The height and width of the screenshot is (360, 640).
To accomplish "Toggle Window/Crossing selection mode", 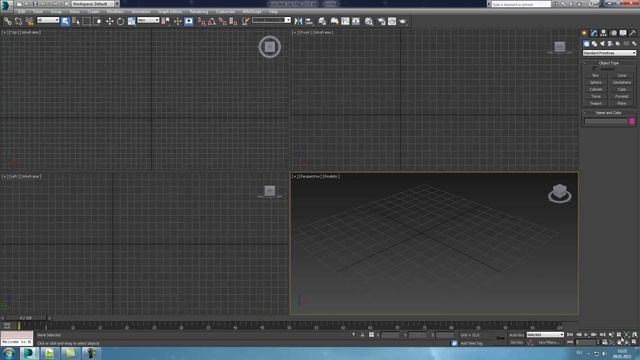I will pos(98,21).
